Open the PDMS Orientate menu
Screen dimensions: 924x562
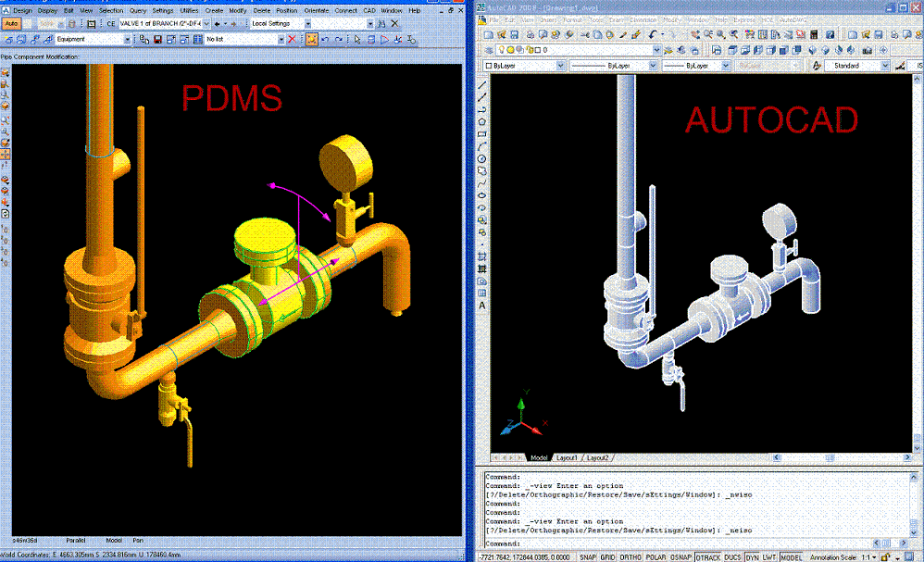click(317, 10)
